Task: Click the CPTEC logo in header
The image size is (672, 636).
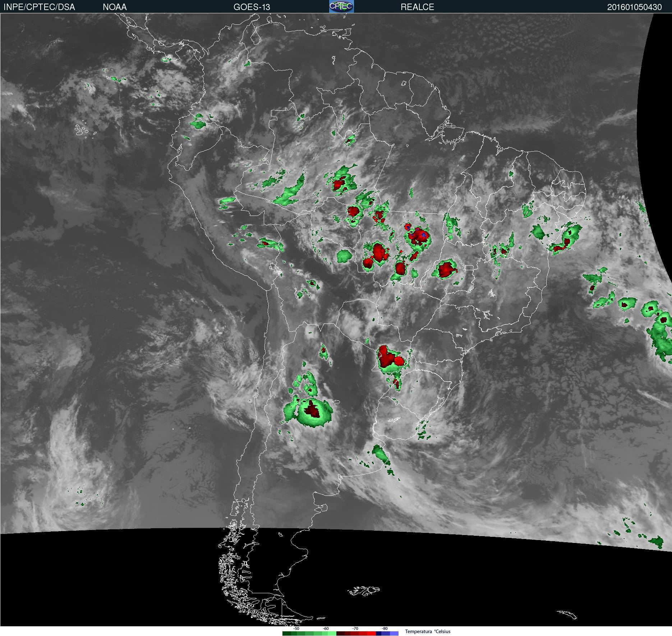Action: [341, 6]
